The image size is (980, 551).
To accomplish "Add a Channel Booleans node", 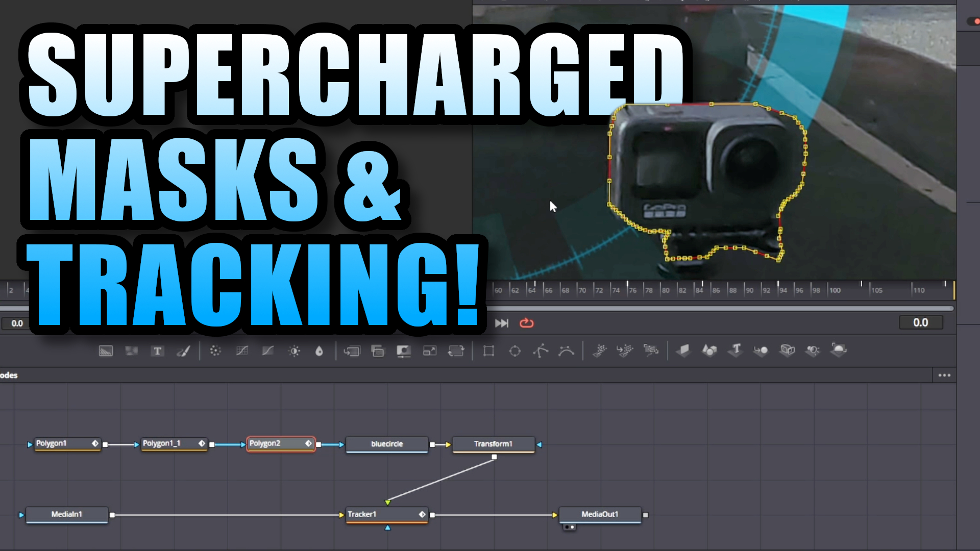I will [x=378, y=351].
